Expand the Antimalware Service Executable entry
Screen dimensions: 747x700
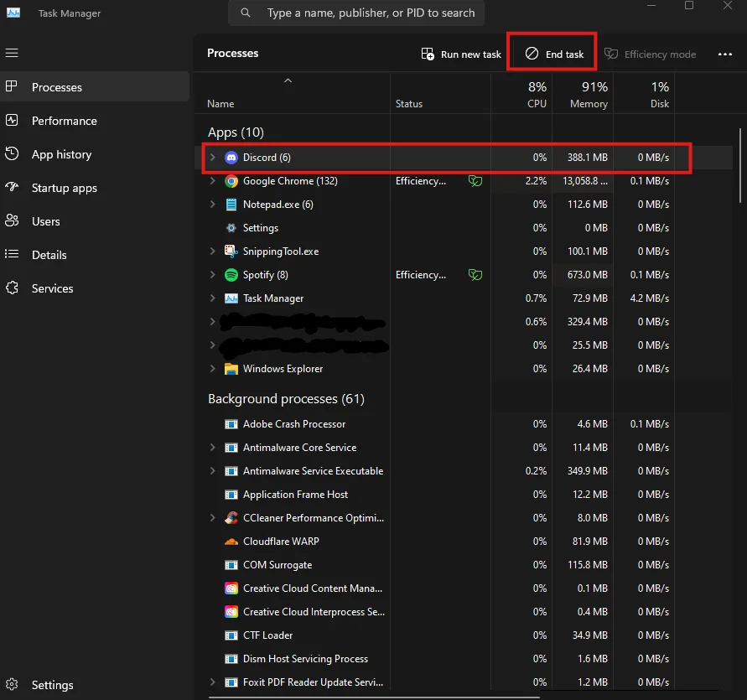click(x=212, y=471)
